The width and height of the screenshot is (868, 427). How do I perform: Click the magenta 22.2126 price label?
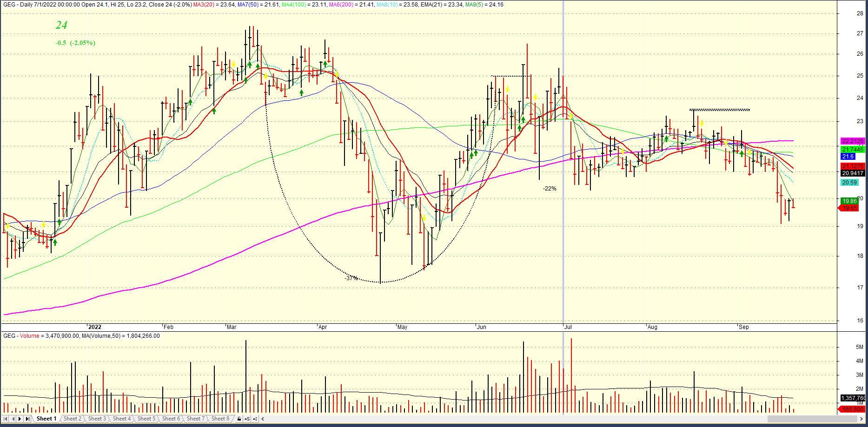pyautogui.click(x=852, y=141)
